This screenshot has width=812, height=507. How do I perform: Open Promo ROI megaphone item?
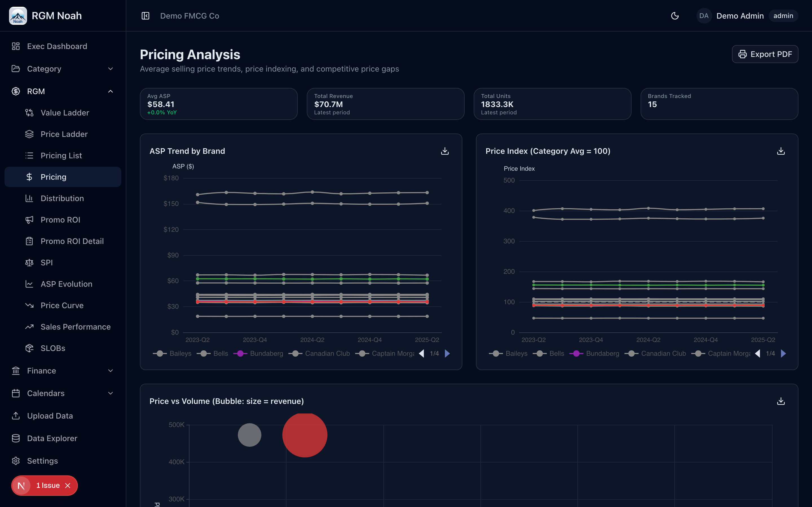tap(60, 220)
